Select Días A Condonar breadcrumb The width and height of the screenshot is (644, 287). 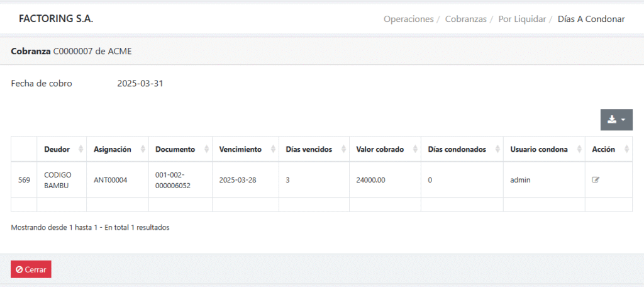(591, 19)
